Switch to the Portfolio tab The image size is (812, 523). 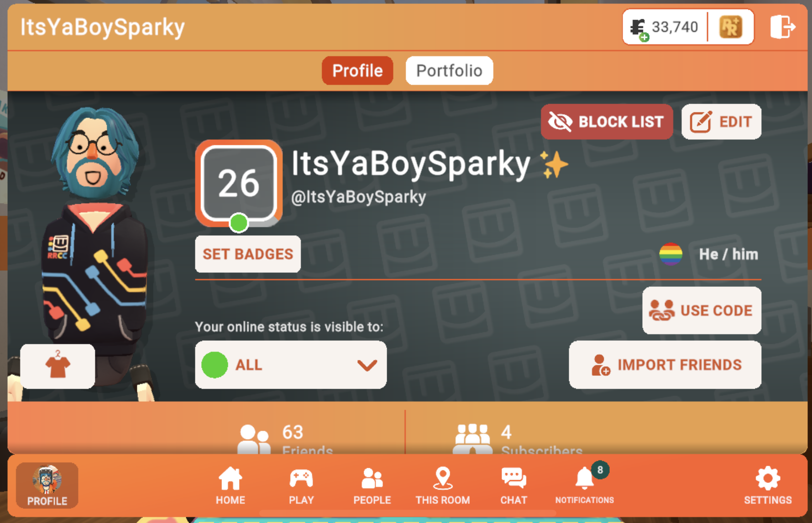pyautogui.click(x=449, y=71)
